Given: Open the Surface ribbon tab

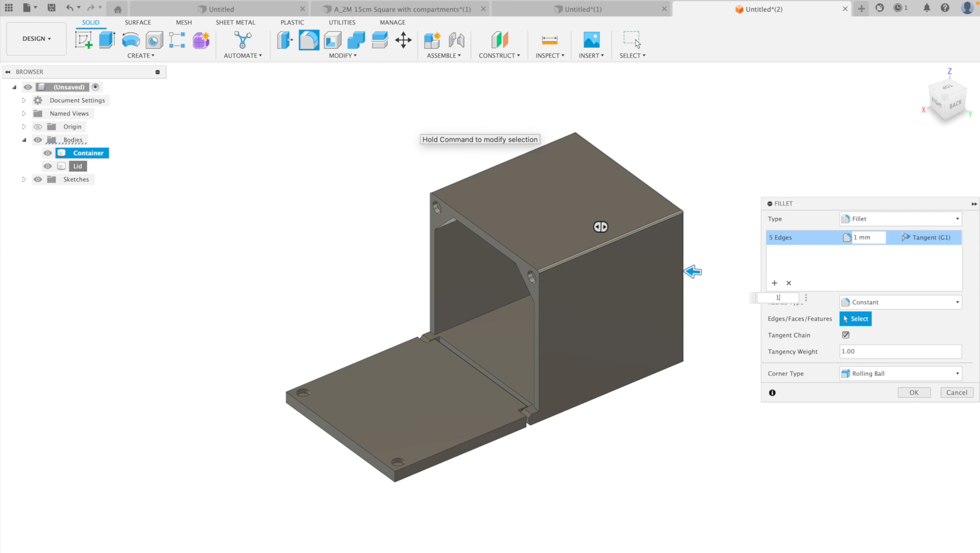Looking at the screenshot, I should coord(138,22).
